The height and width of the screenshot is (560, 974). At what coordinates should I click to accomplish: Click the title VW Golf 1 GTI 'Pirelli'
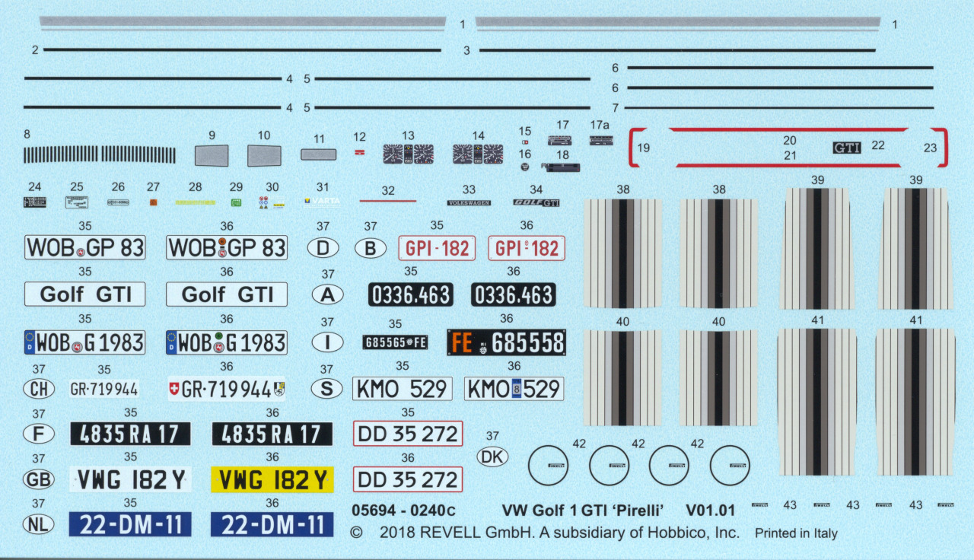(x=583, y=511)
